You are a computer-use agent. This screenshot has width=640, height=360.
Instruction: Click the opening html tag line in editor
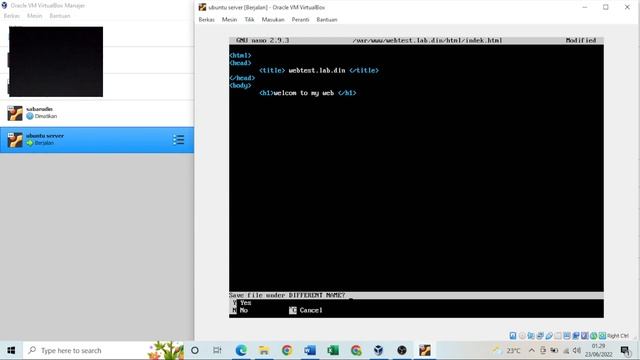240,55
